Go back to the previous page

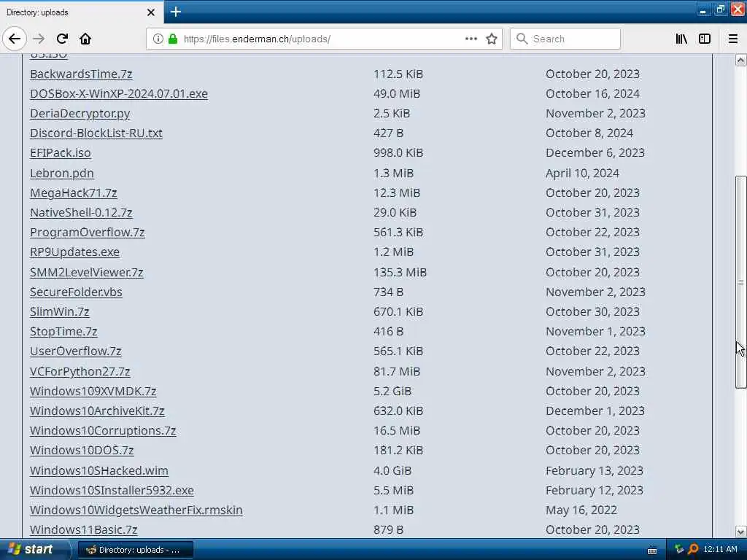[x=15, y=39]
